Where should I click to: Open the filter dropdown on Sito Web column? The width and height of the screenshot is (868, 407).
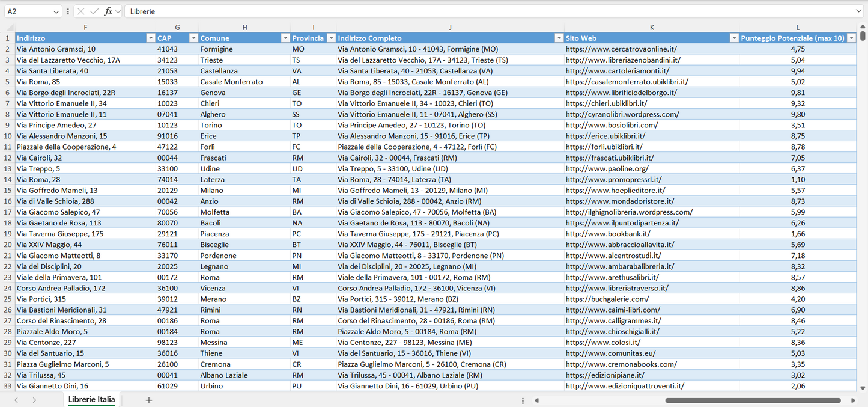coord(734,37)
